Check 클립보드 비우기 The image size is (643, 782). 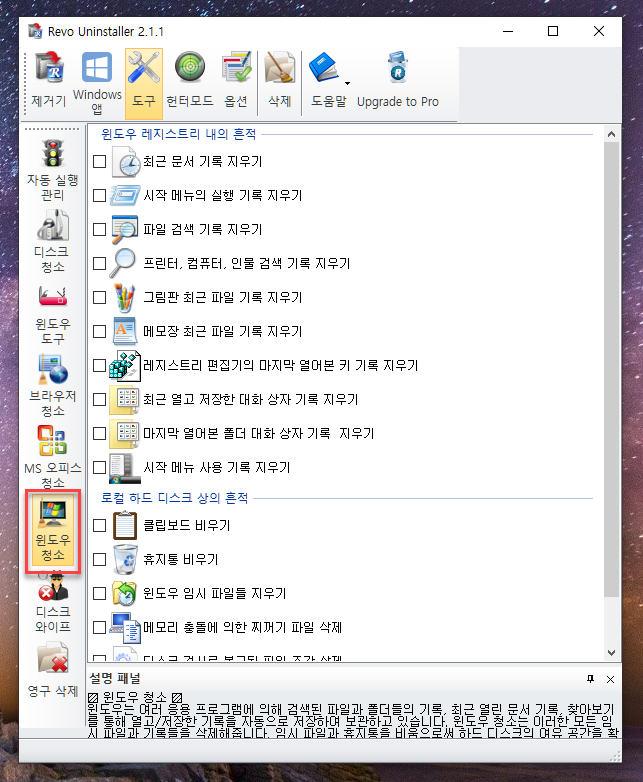pyautogui.click(x=100, y=525)
